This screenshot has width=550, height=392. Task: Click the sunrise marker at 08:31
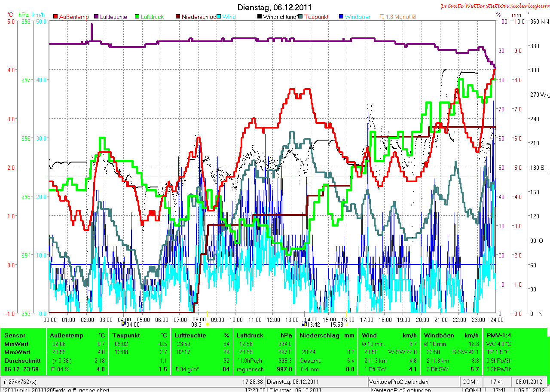(x=207, y=324)
